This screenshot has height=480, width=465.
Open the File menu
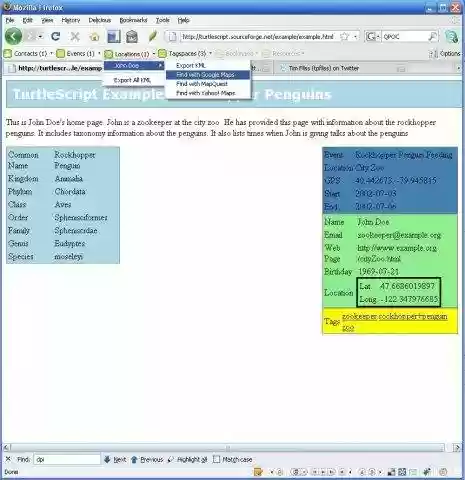[10, 20]
